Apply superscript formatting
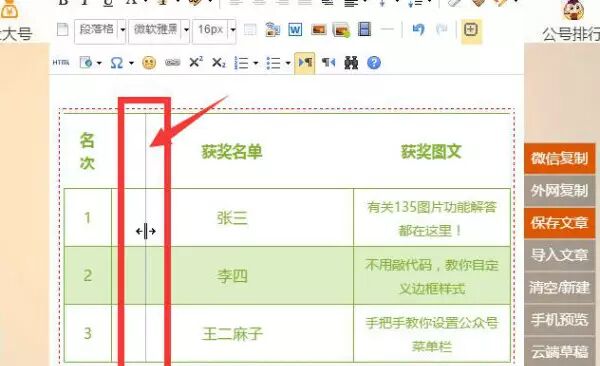 click(x=196, y=62)
